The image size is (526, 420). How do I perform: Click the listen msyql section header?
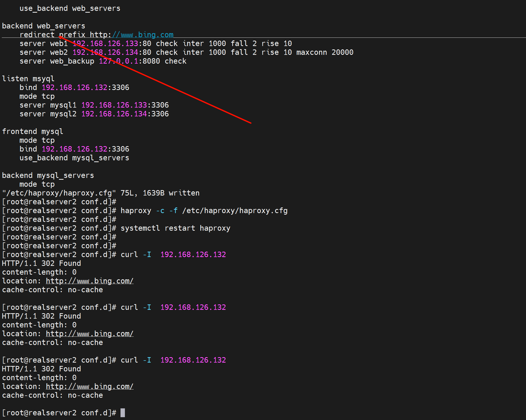click(28, 79)
